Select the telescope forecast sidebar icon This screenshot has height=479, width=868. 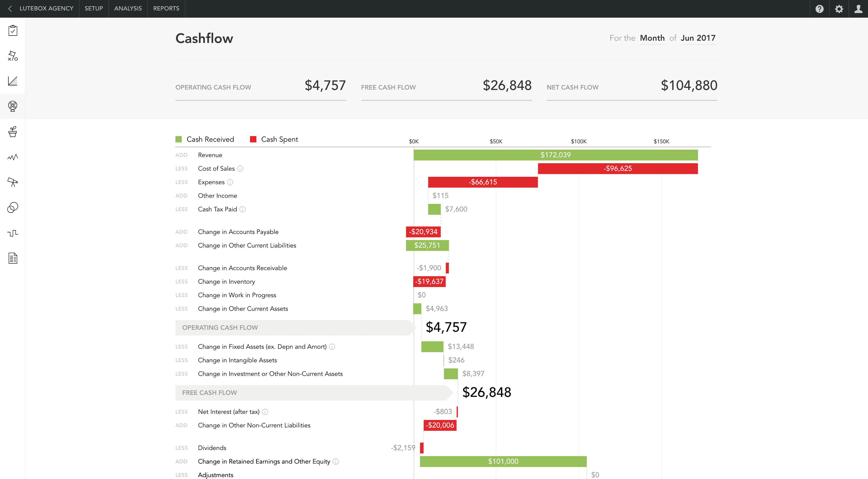12,182
